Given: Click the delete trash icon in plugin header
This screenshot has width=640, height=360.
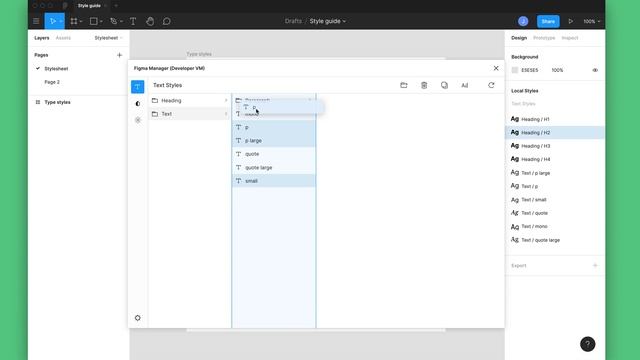Looking at the screenshot, I should 424,85.
